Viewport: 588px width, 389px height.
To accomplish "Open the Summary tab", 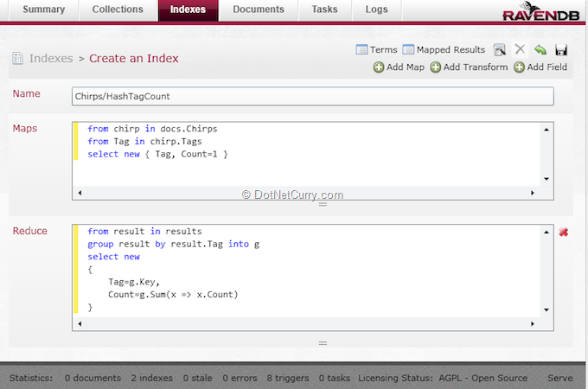I will pyautogui.click(x=44, y=10).
